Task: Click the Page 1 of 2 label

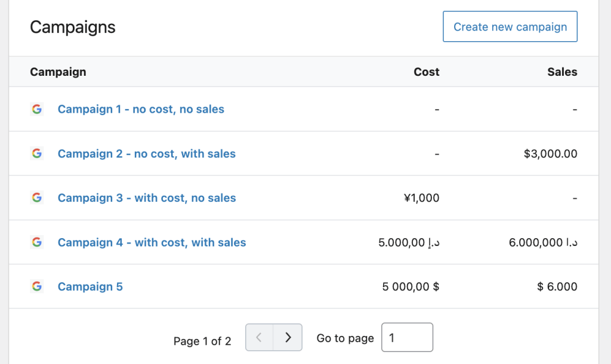Action: coord(203,341)
